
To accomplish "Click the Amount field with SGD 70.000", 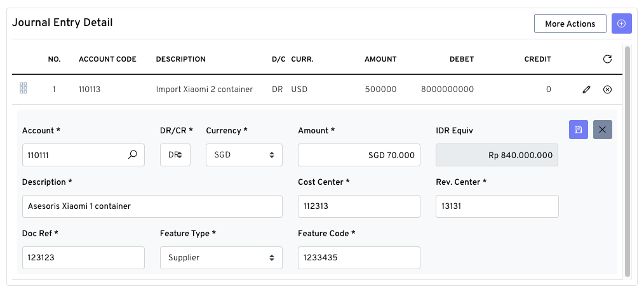I will (359, 155).
